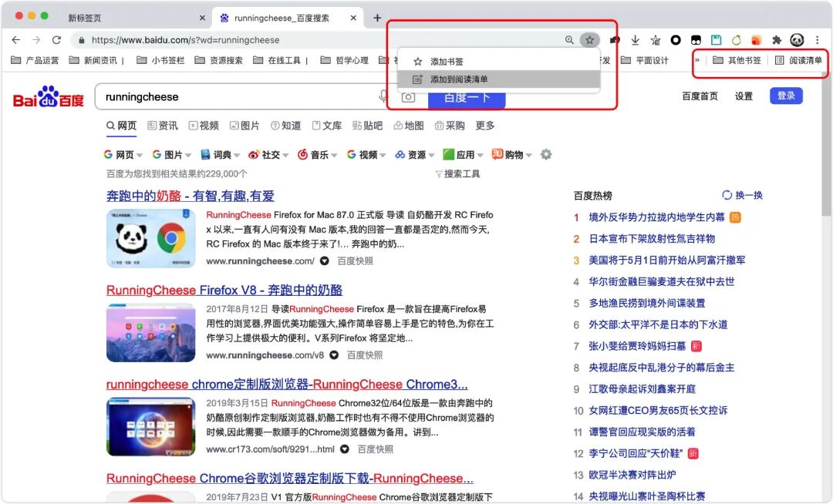Click the address bar URL
833x504 pixels.
tap(185, 40)
